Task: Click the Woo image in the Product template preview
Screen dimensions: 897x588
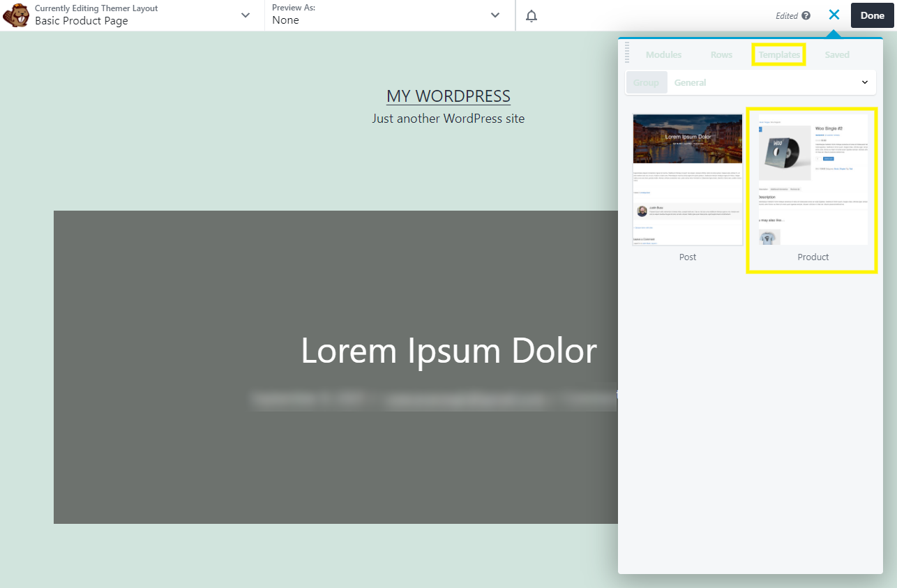Action: [x=785, y=152]
